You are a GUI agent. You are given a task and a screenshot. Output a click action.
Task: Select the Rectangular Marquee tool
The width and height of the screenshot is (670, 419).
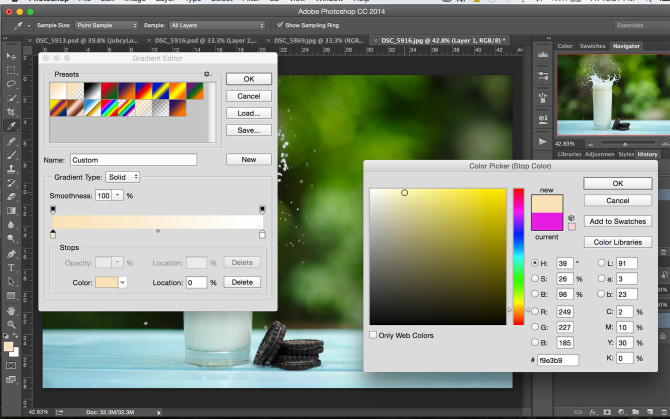(x=11, y=70)
